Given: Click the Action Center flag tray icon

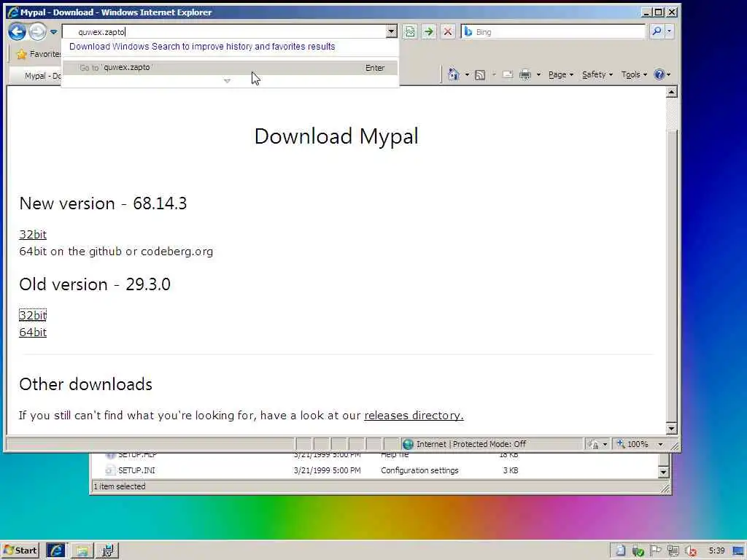Looking at the screenshot, I should tap(656, 551).
